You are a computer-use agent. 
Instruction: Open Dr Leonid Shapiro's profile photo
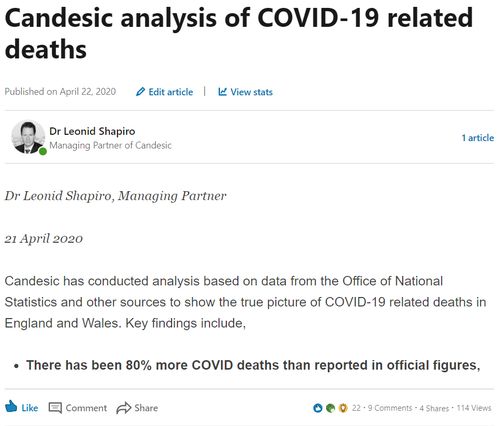tap(28, 137)
